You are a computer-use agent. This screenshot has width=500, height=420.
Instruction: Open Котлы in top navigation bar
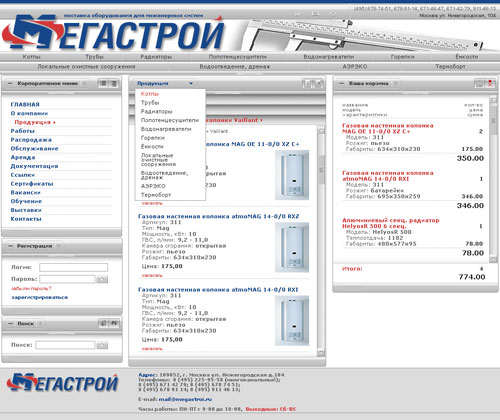pyautogui.click(x=32, y=57)
